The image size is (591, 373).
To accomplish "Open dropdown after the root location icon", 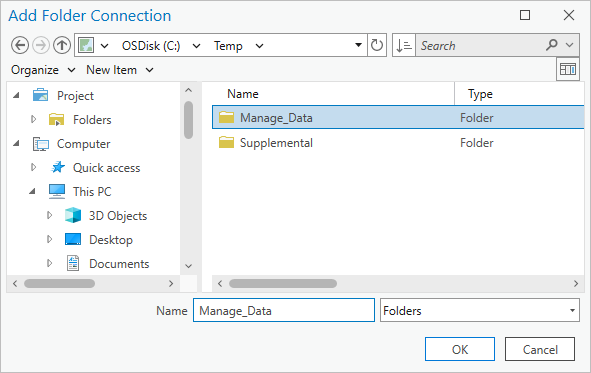I will pos(104,46).
